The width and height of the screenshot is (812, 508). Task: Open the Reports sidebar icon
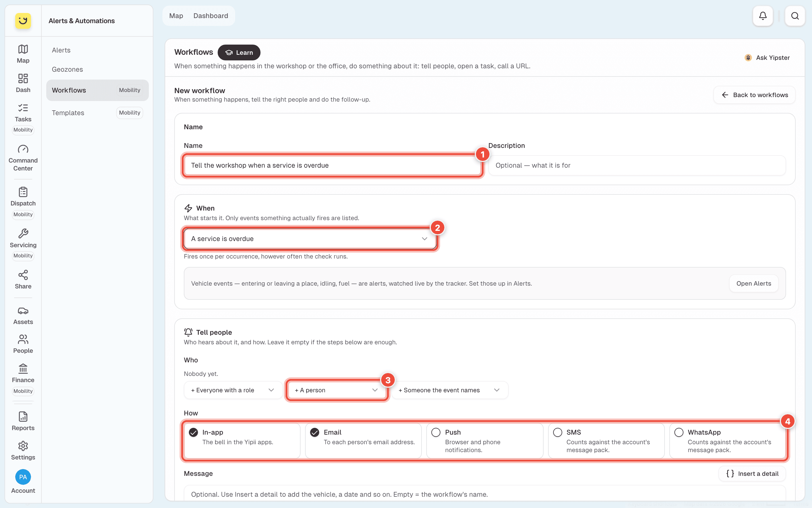click(23, 421)
